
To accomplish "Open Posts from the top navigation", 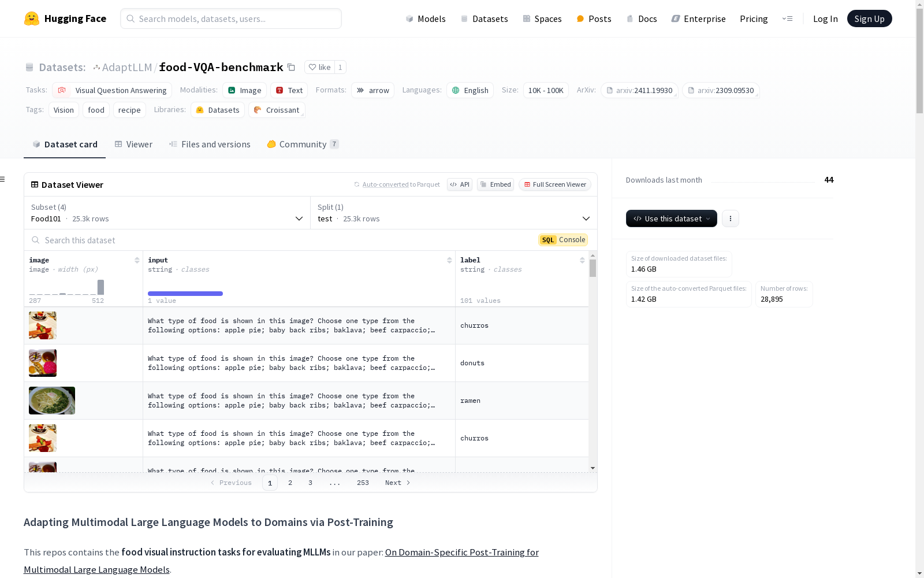I will [x=594, y=18].
